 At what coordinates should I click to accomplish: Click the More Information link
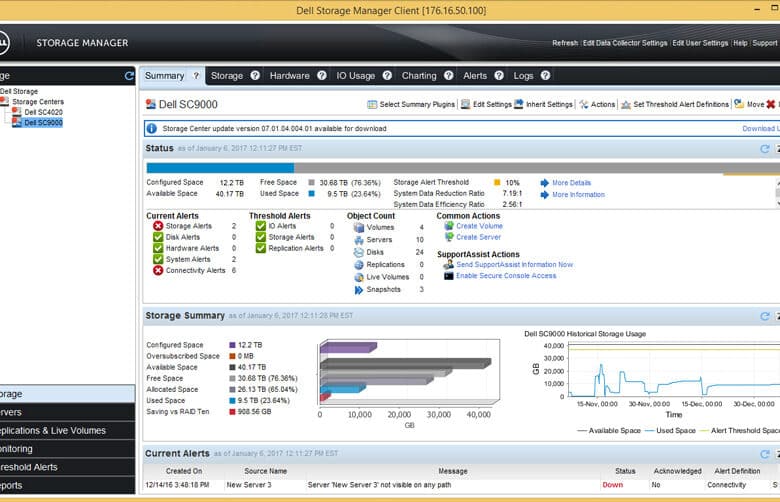(x=578, y=195)
